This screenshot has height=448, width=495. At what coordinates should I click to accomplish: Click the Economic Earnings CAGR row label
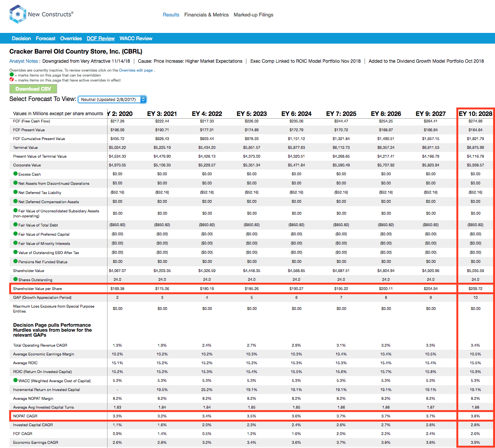tap(36, 443)
